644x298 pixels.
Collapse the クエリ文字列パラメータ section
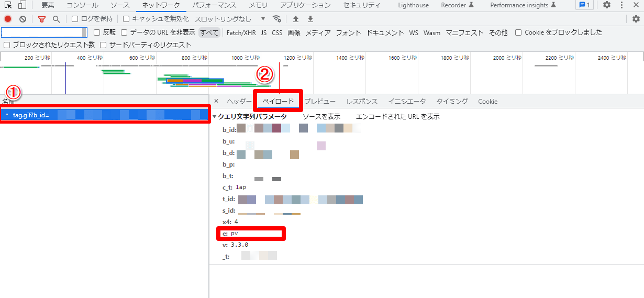(x=214, y=117)
